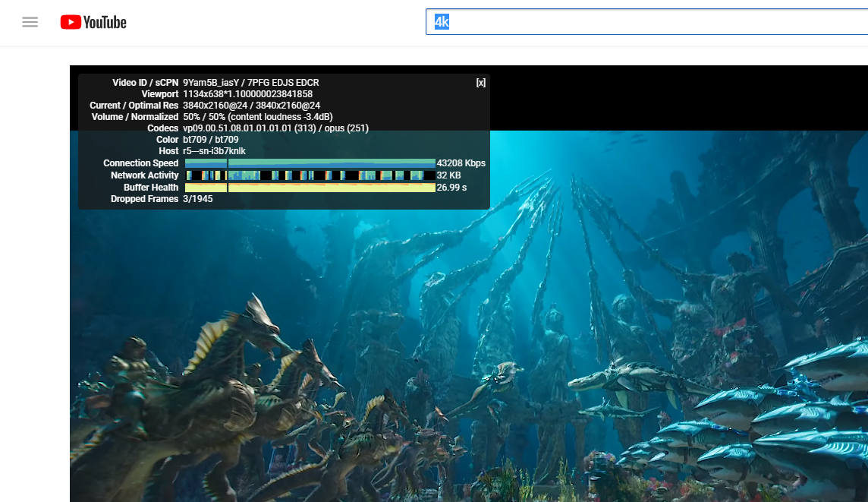The height and width of the screenshot is (502, 868).
Task: Click the 43208 Kbps speed reading
Action: (x=461, y=163)
